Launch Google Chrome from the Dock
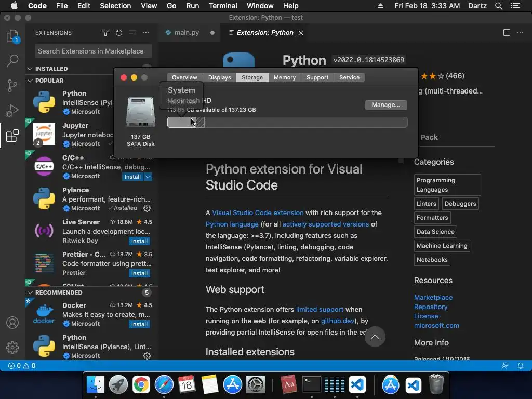Viewport: 532px width, 399px height. click(141, 384)
